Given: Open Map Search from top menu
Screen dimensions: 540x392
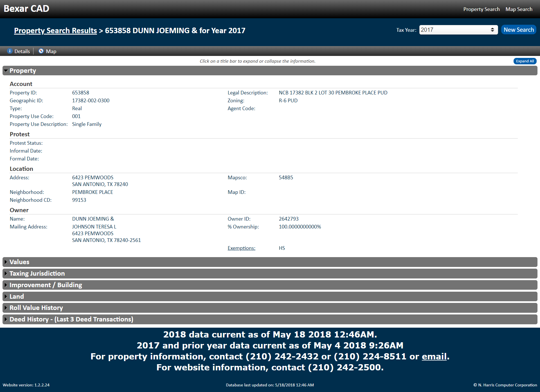Looking at the screenshot, I should 519,9.
